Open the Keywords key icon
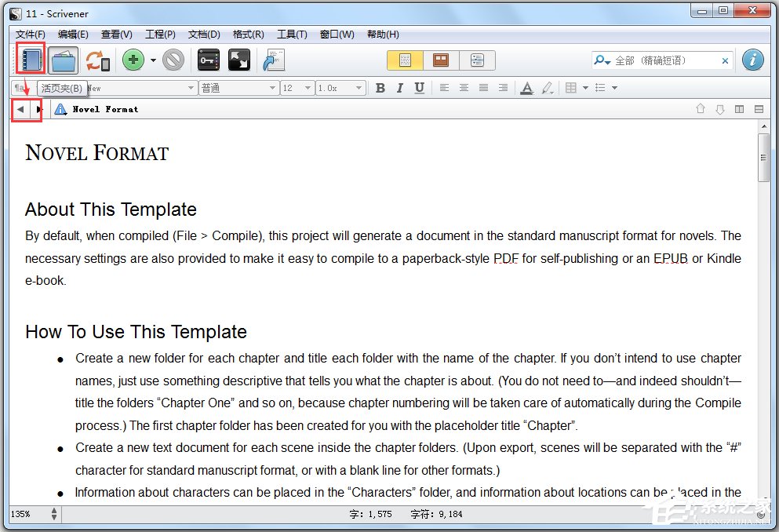 (209, 60)
